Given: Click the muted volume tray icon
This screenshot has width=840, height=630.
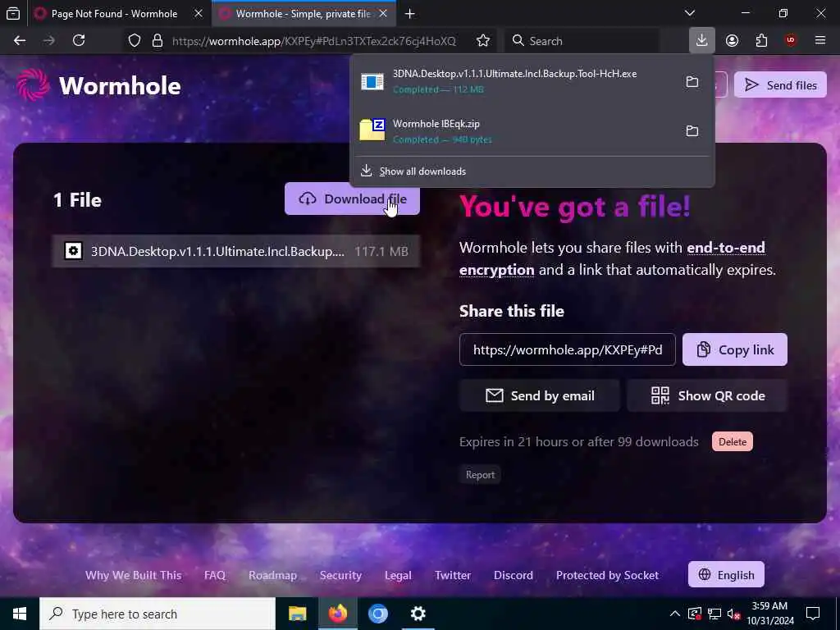Looking at the screenshot, I should [x=734, y=614].
